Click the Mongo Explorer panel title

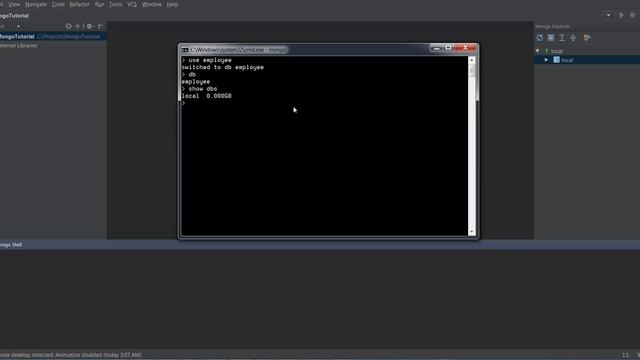click(552, 26)
